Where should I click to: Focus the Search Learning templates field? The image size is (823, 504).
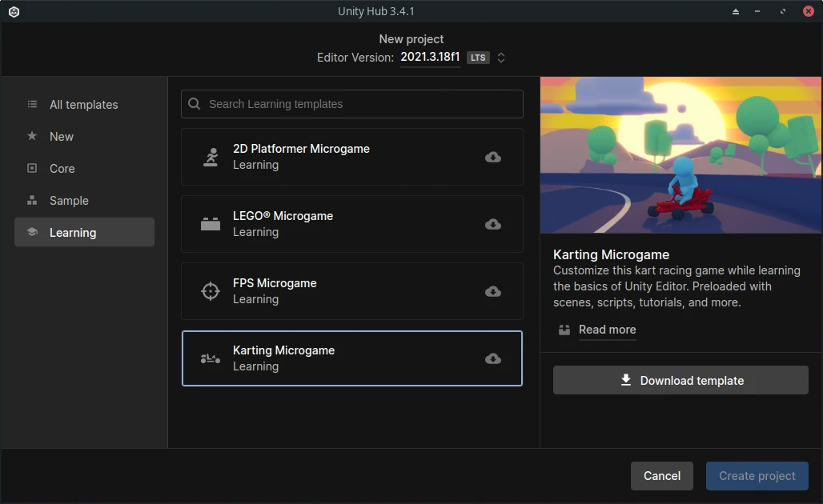pos(352,104)
